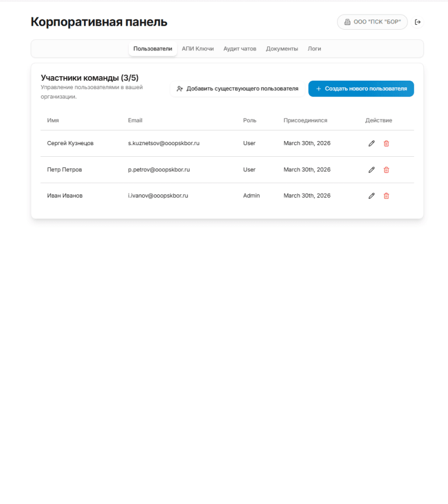This screenshot has width=448, height=504.
Task: Click join date in Сергей Кузнецов row
Action: point(307,143)
